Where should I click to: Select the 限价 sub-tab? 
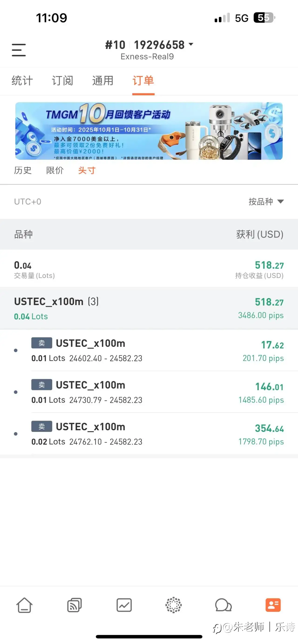coord(55,170)
